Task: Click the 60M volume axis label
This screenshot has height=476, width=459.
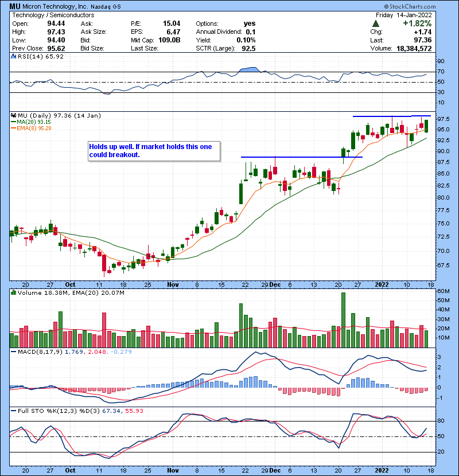Action: click(x=443, y=291)
